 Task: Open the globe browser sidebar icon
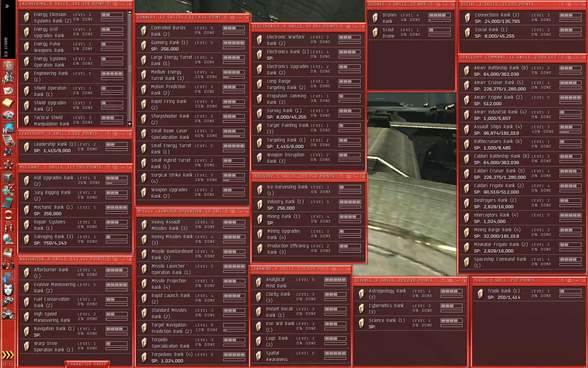click(8, 239)
